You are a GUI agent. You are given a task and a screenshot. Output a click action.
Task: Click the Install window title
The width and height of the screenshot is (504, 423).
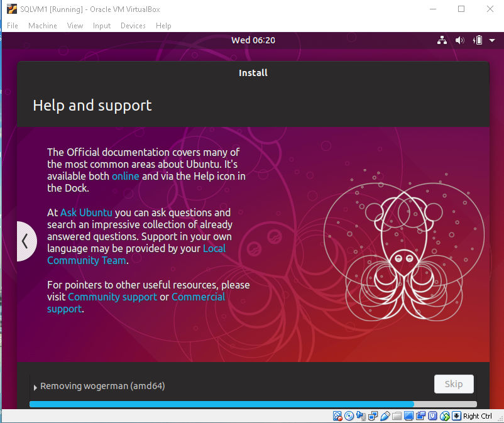pos(253,73)
